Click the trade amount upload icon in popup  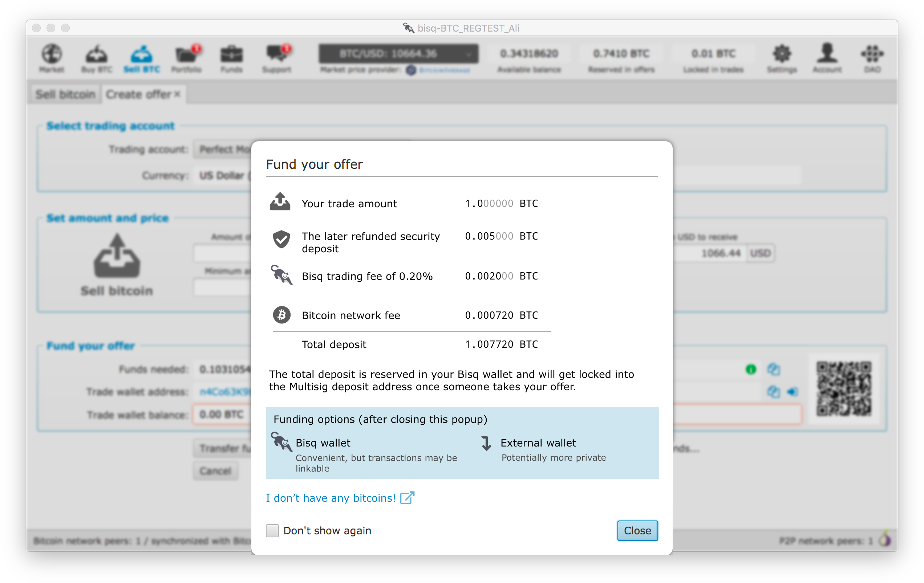pos(280,201)
